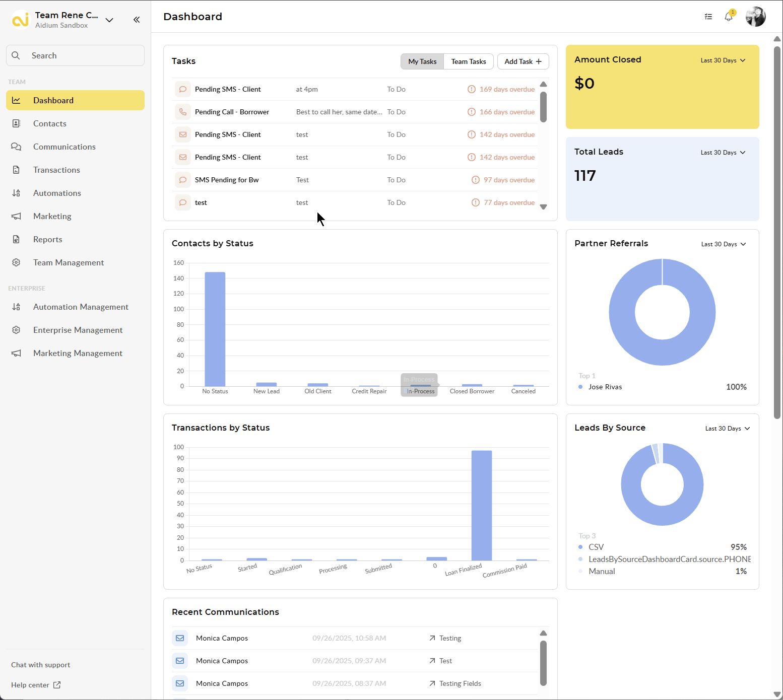
Task: Click the user profile avatar
Action: point(755,17)
